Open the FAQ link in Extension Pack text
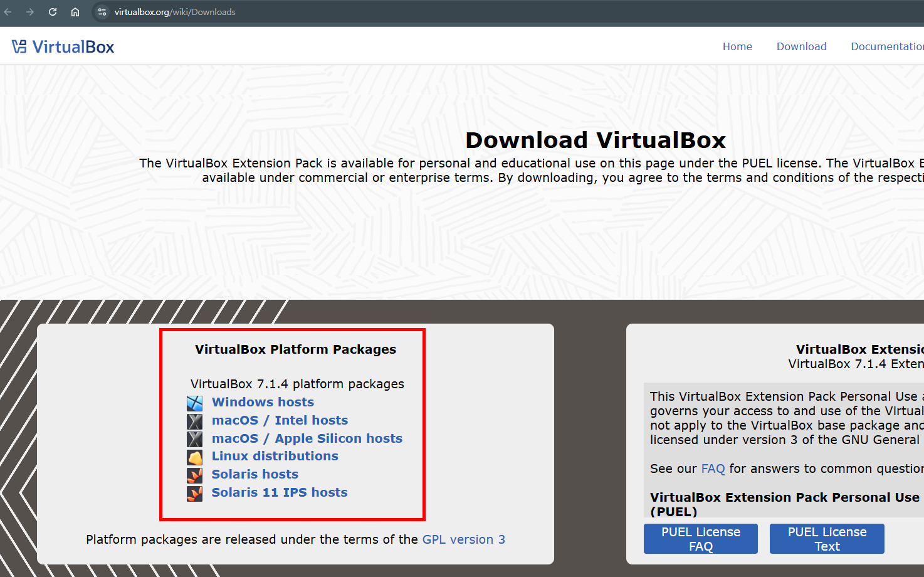This screenshot has width=924, height=577. pyautogui.click(x=713, y=468)
